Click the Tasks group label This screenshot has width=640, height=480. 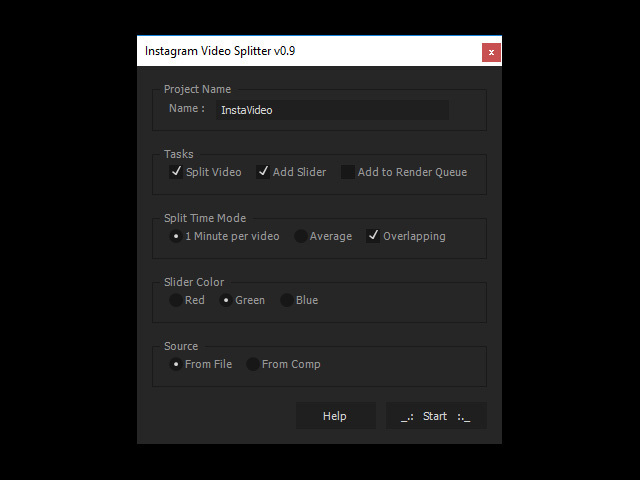(179, 154)
